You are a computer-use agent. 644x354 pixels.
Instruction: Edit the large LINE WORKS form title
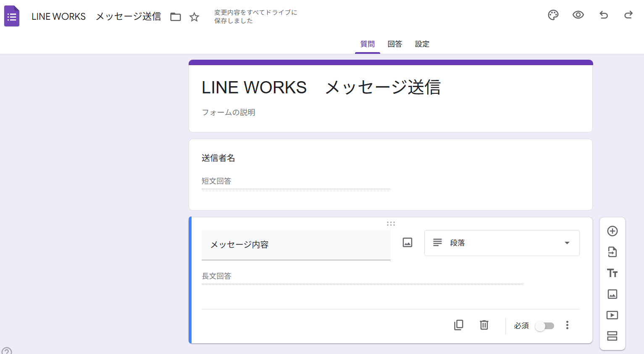point(321,87)
